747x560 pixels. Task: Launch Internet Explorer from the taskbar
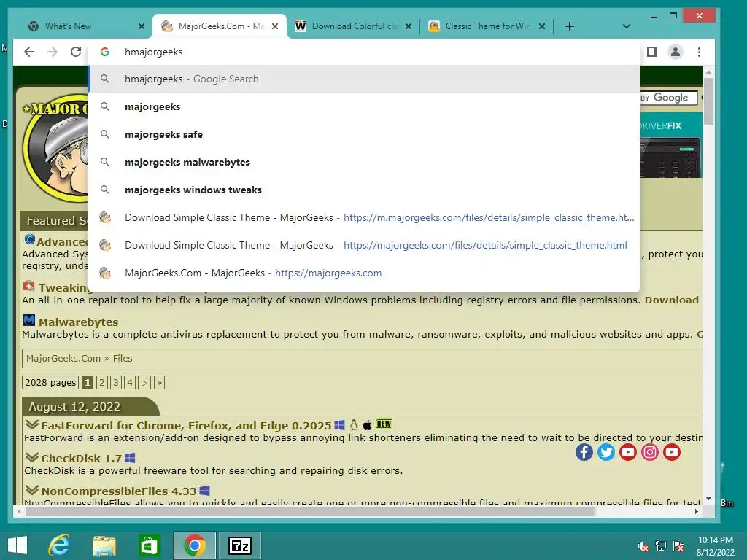pos(59,545)
